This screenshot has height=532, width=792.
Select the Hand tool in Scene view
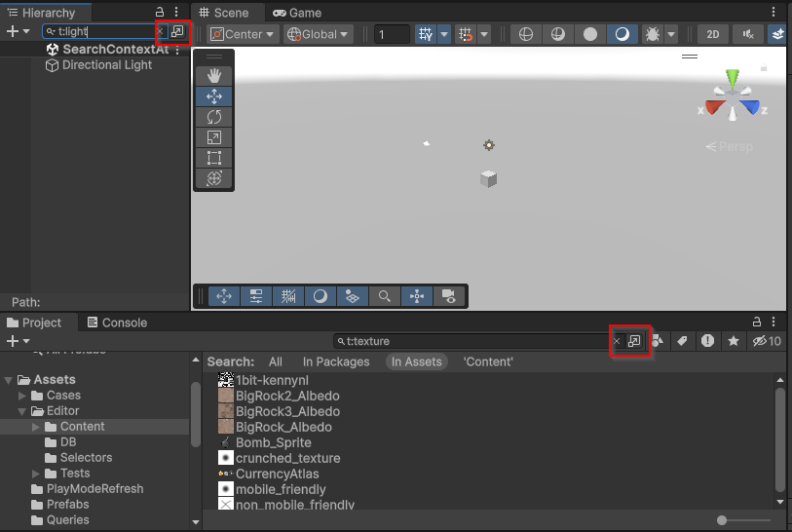[214, 75]
